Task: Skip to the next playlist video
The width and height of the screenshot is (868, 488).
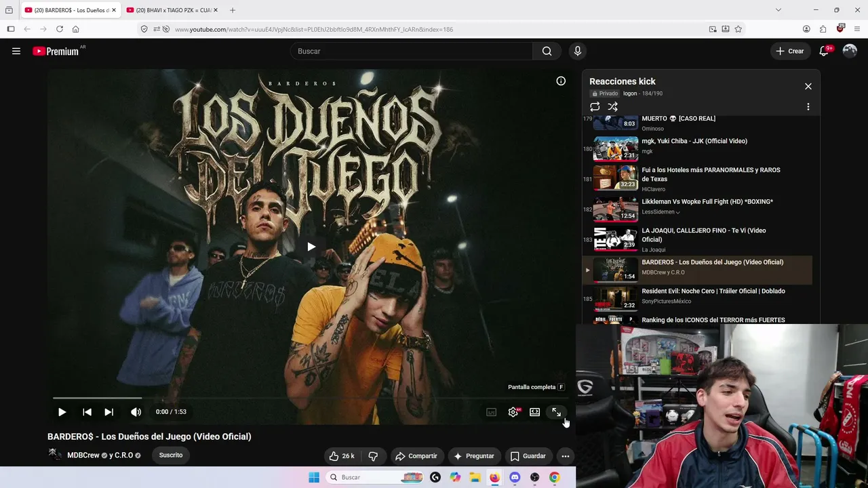Action: 108,412
